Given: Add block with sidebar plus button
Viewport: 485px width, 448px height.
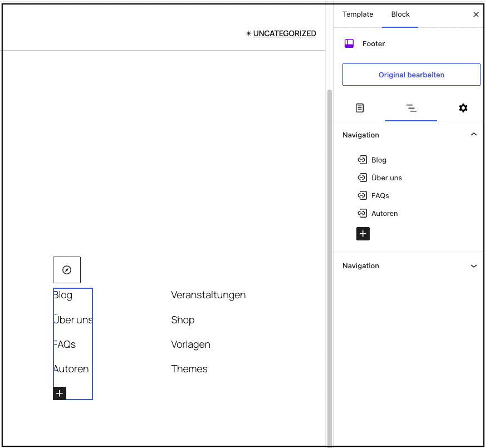Looking at the screenshot, I should 363,234.
